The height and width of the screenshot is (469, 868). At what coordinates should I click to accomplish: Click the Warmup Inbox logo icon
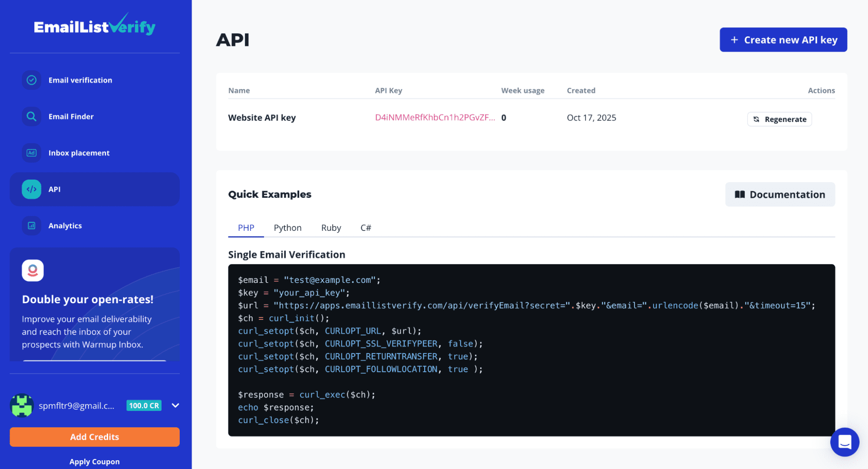pyautogui.click(x=33, y=271)
